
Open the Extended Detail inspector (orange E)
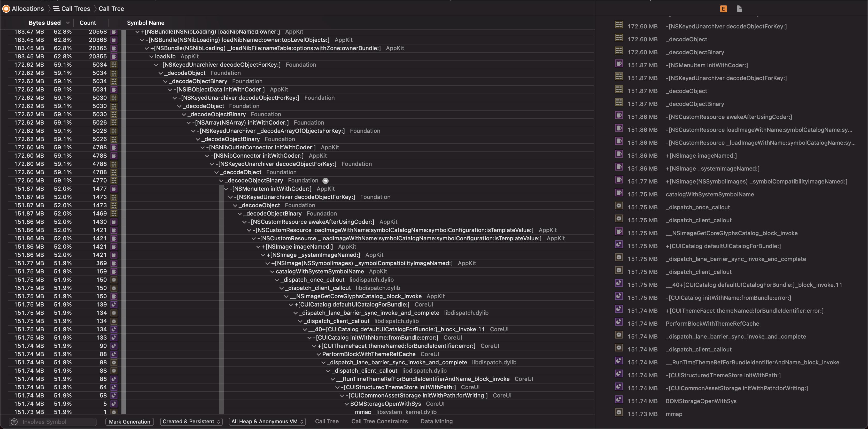723,9
